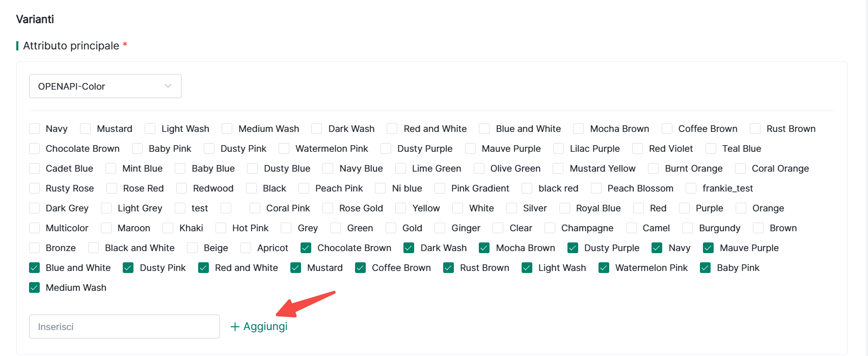Tick the Apricot checkbox
This screenshot has height=356, width=868.
click(246, 248)
